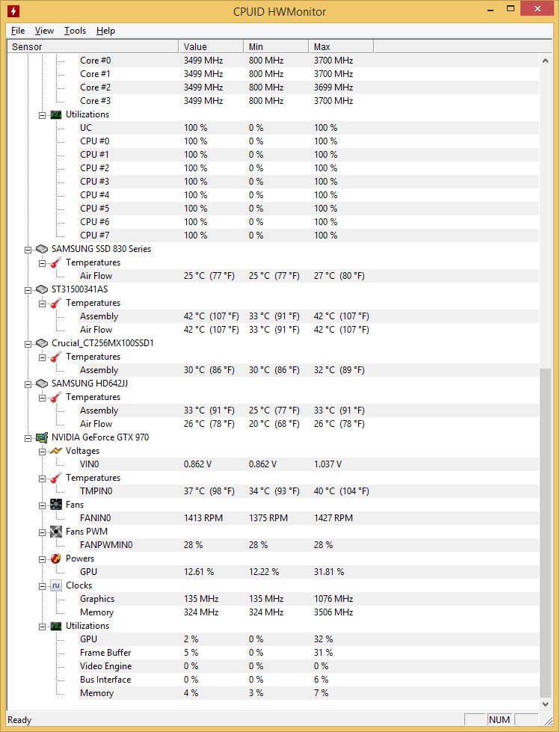Click the Fans PWM icon
560x732 pixels.
pyautogui.click(x=56, y=532)
